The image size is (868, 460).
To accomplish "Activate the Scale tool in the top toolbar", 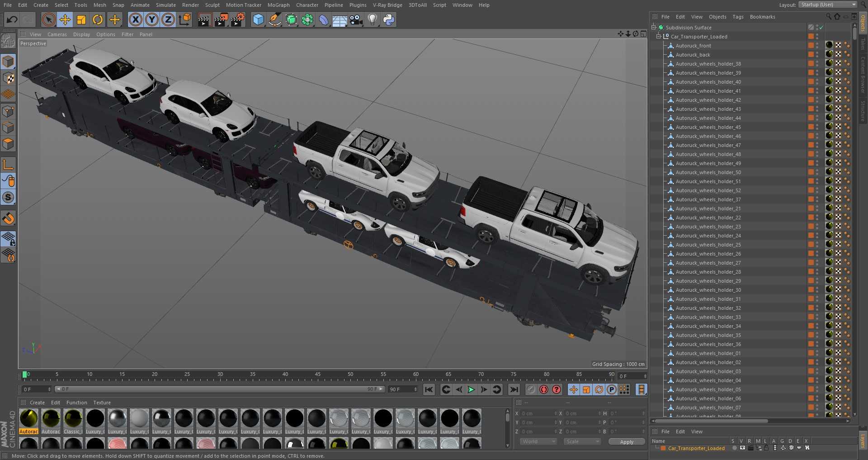I will tap(81, 19).
